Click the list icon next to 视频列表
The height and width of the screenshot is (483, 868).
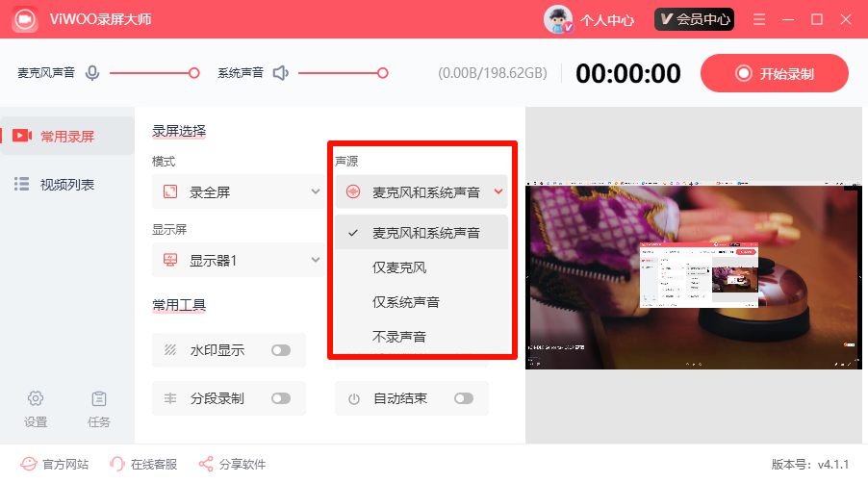[x=21, y=184]
